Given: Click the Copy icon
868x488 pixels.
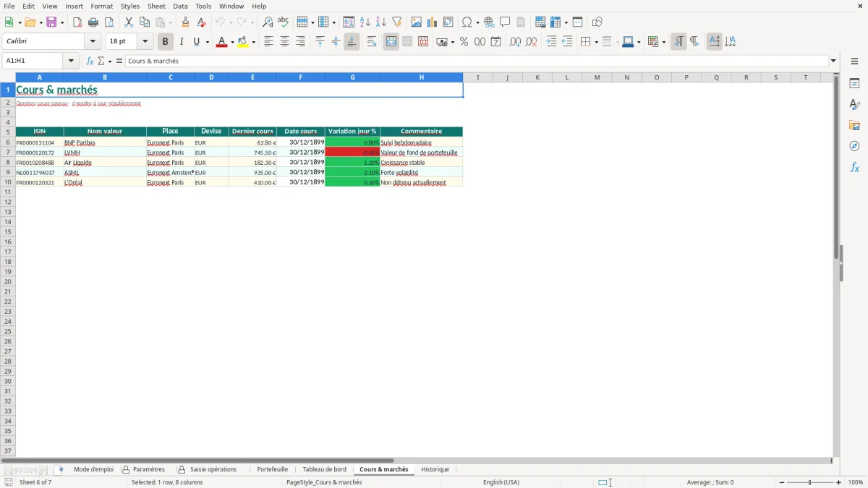Looking at the screenshot, I should tap(145, 22).
